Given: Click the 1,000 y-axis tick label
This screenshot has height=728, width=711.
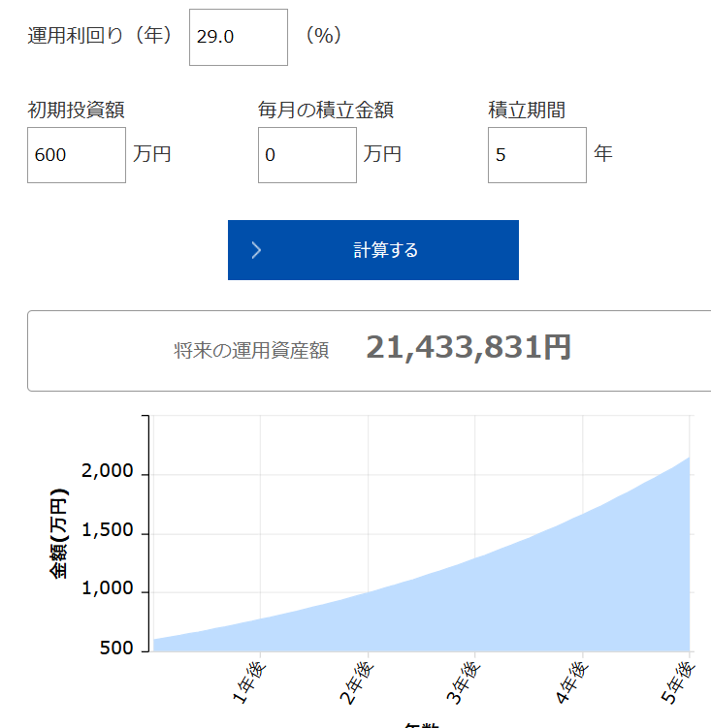Looking at the screenshot, I should (108, 588).
